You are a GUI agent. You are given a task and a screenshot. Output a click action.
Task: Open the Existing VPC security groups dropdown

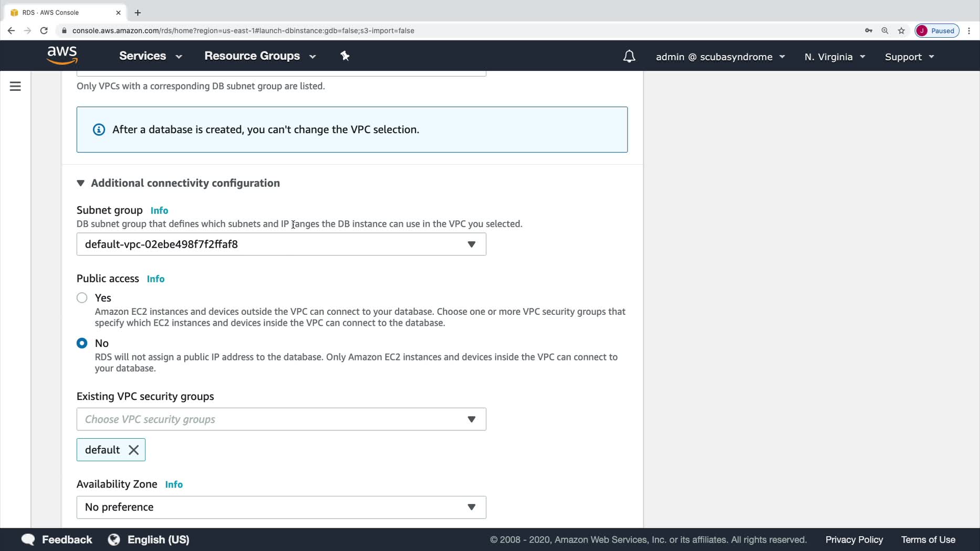pos(281,419)
